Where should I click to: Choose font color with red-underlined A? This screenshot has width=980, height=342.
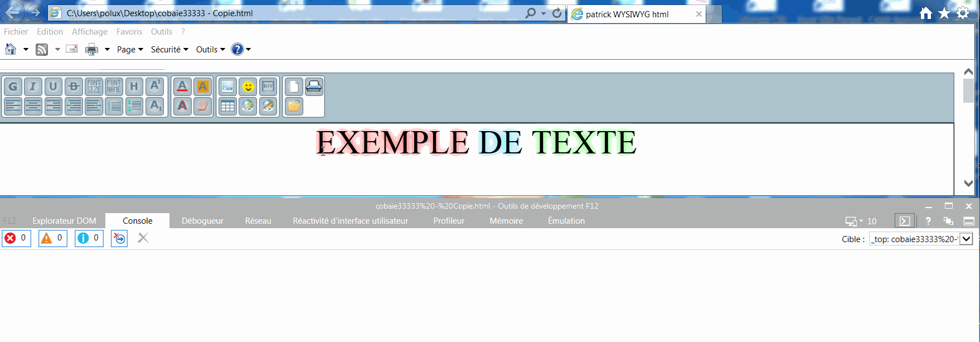182,86
